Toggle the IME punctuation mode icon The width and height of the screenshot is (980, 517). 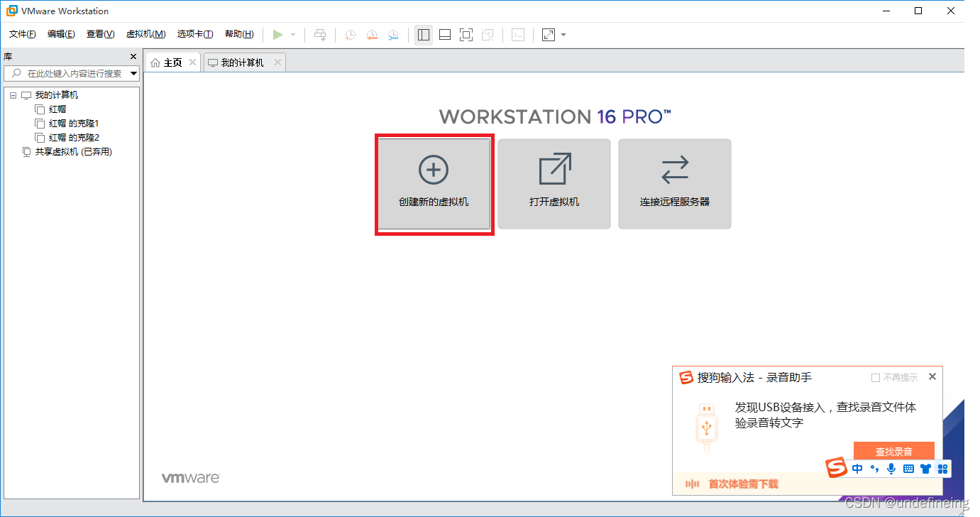click(x=875, y=469)
